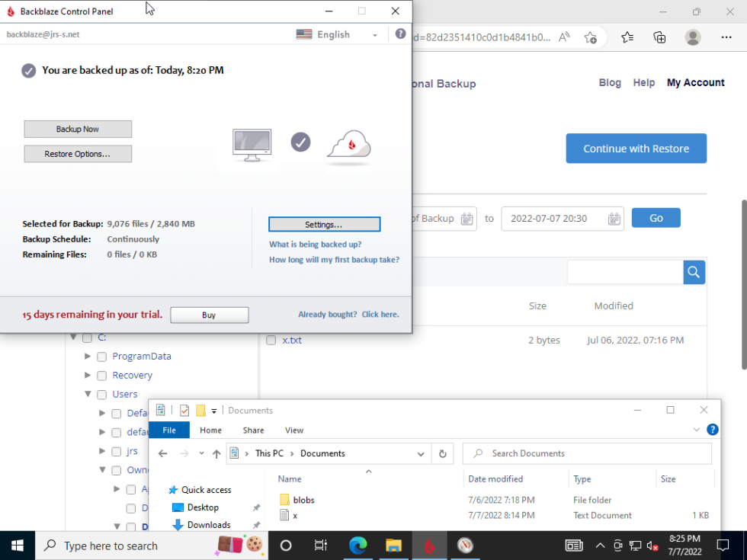Click the Backup Now button
747x560 pixels.
(x=77, y=129)
